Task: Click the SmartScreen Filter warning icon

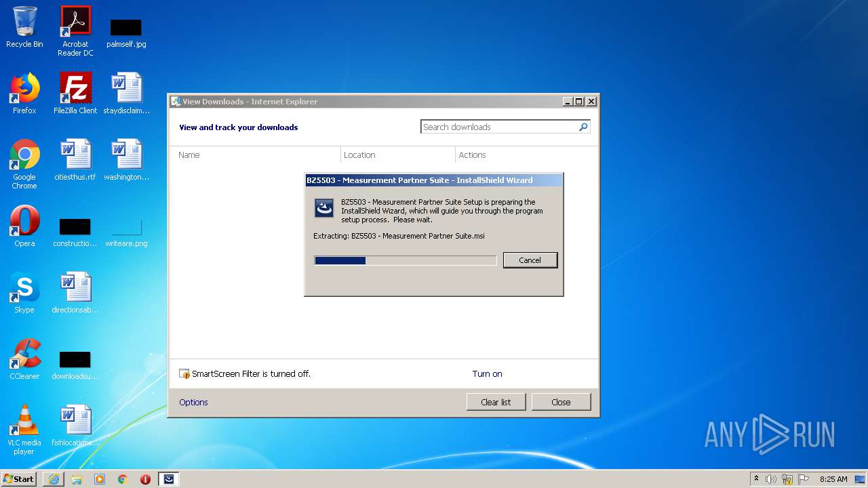Action: click(184, 373)
